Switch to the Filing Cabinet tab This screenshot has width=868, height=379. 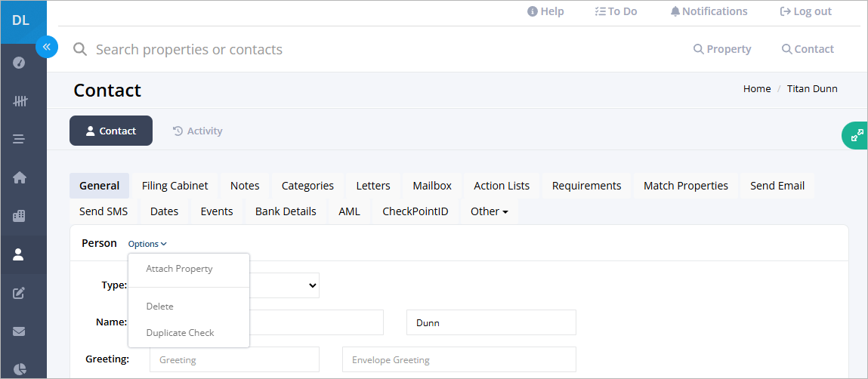175,186
